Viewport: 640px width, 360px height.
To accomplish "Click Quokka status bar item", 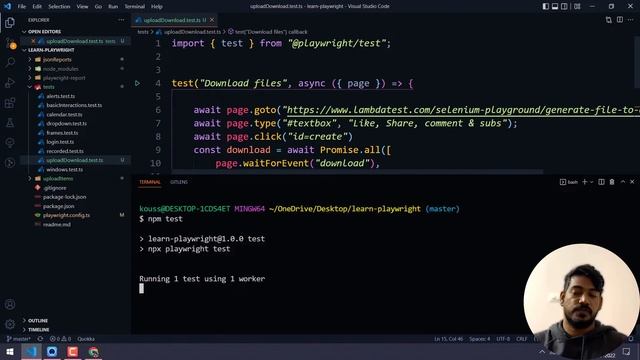I will click(x=86, y=339).
